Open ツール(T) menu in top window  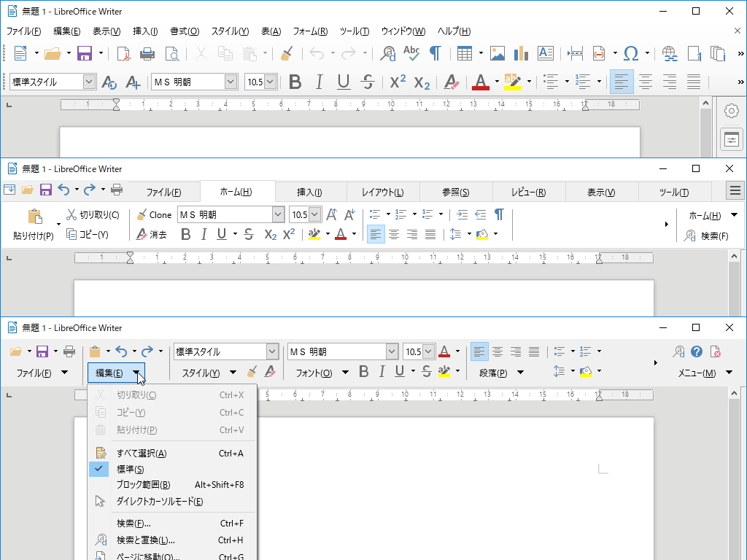point(355,31)
